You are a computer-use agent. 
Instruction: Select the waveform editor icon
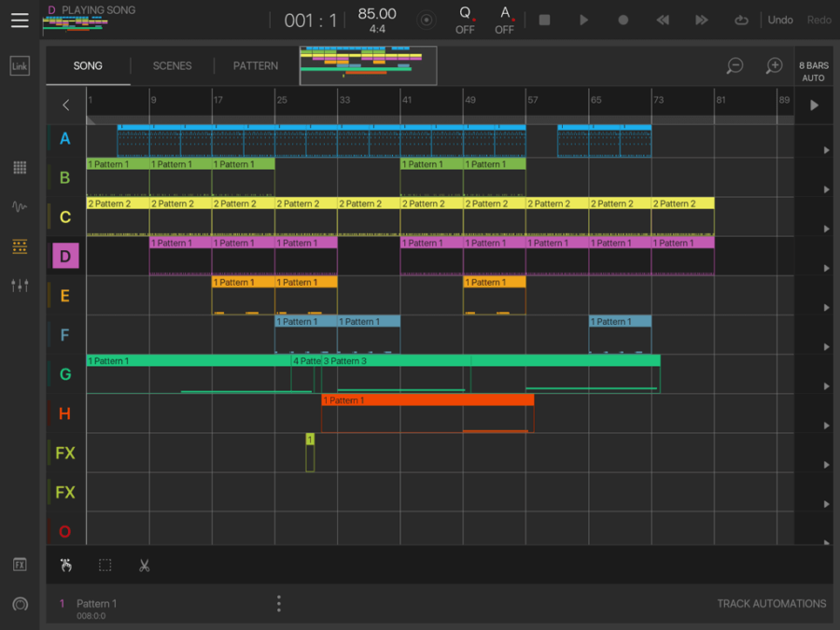19,207
